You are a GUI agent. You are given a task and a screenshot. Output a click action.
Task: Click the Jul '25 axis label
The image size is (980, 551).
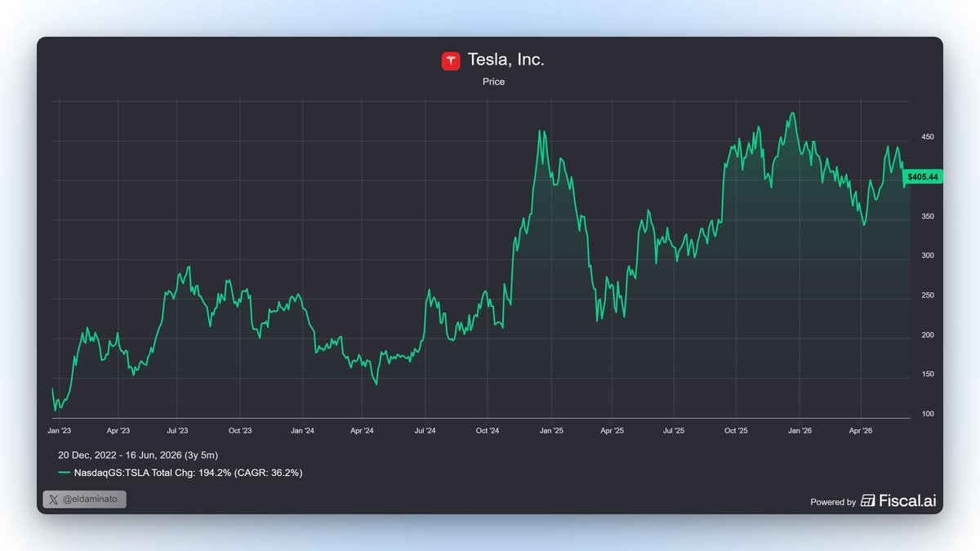(673, 430)
